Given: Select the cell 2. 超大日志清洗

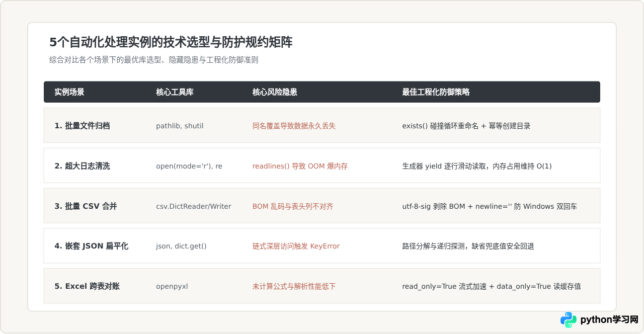Looking at the screenshot, I should (x=83, y=166).
